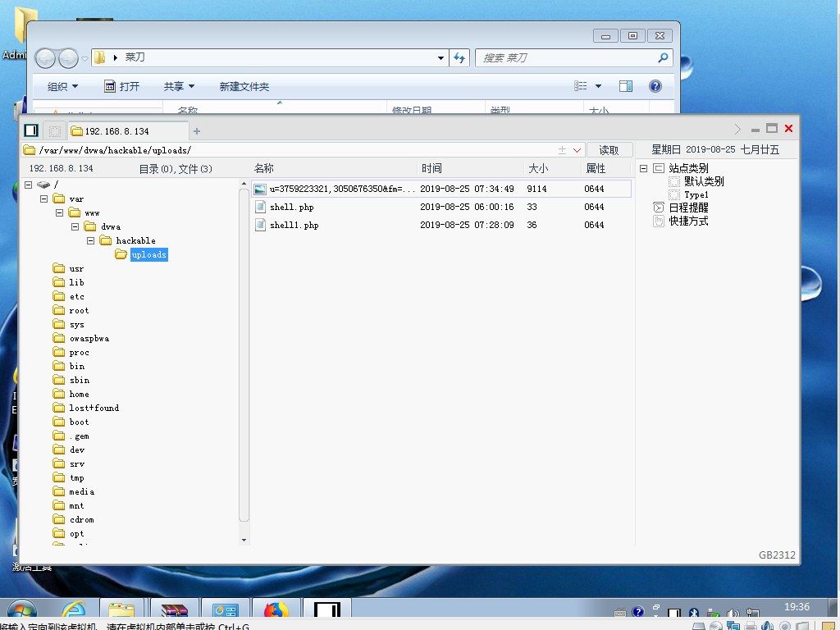
Task: Open 快捷方式 shortcuts
Action: pyautogui.click(x=688, y=221)
